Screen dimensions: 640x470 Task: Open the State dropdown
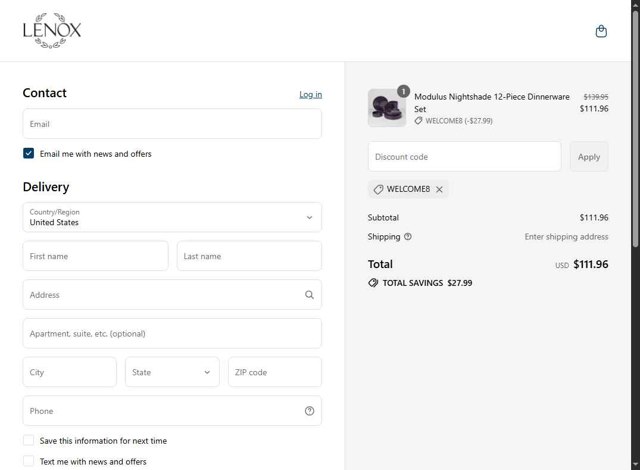click(x=172, y=372)
